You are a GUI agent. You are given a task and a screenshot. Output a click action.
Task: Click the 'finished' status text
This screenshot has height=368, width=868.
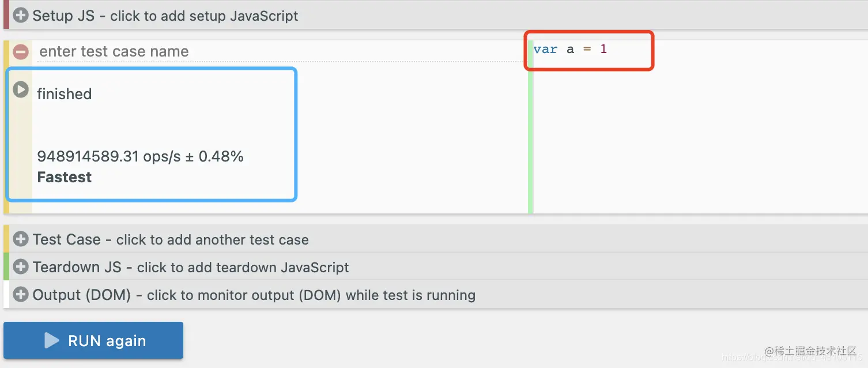(x=64, y=94)
